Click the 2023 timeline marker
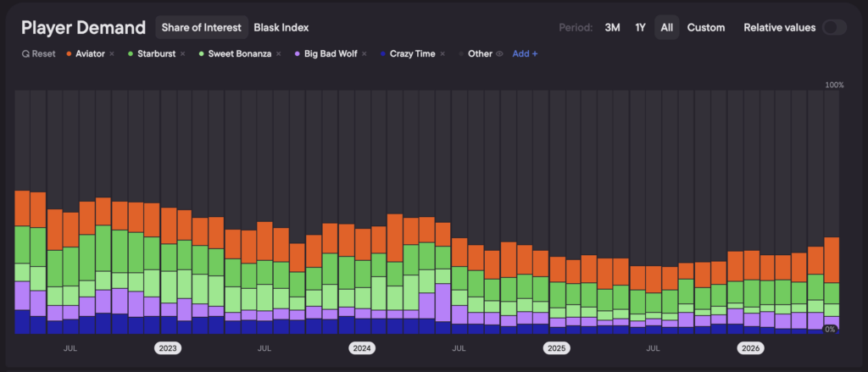The width and height of the screenshot is (868, 372). pos(168,348)
